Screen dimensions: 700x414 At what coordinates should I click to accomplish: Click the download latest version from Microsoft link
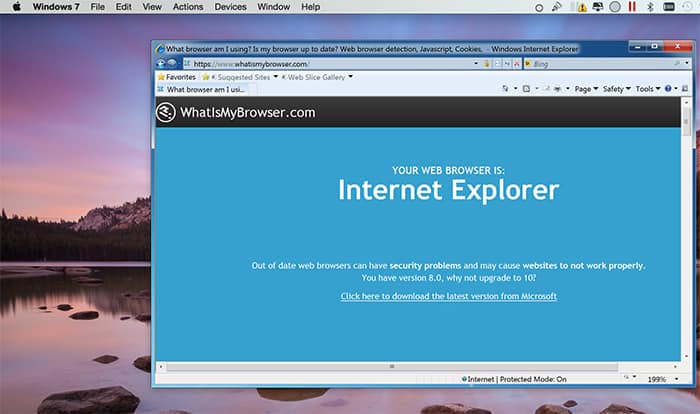449,296
